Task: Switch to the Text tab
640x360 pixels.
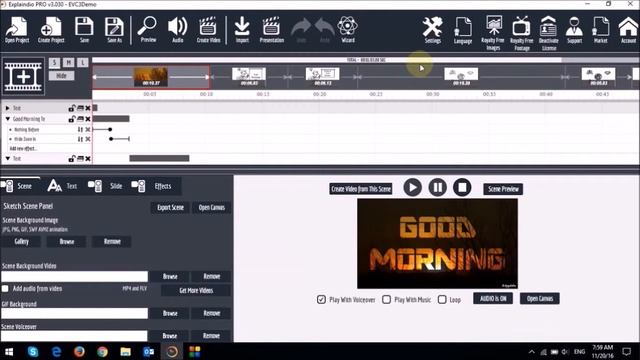Action: tap(62, 186)
